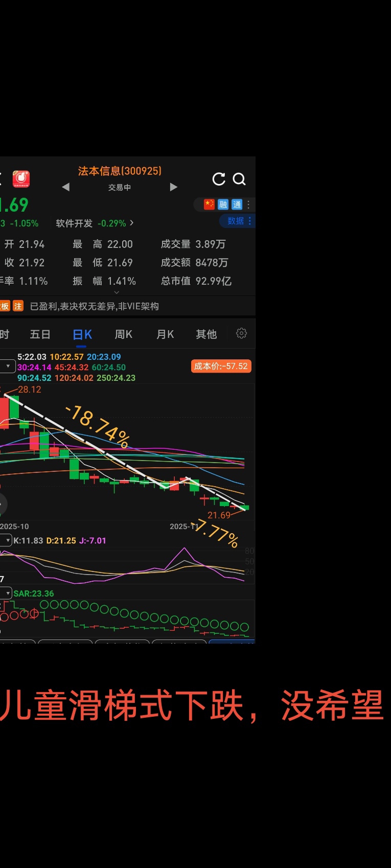Tap the 最高 22.00 value
Screen dimensions: 391x868
[x=103, y=244]
